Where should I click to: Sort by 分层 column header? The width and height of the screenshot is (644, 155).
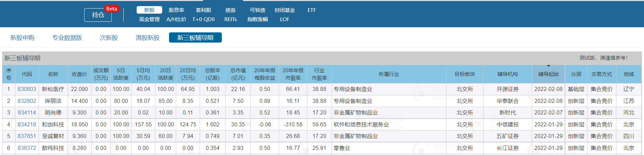(x=576, y=74)
